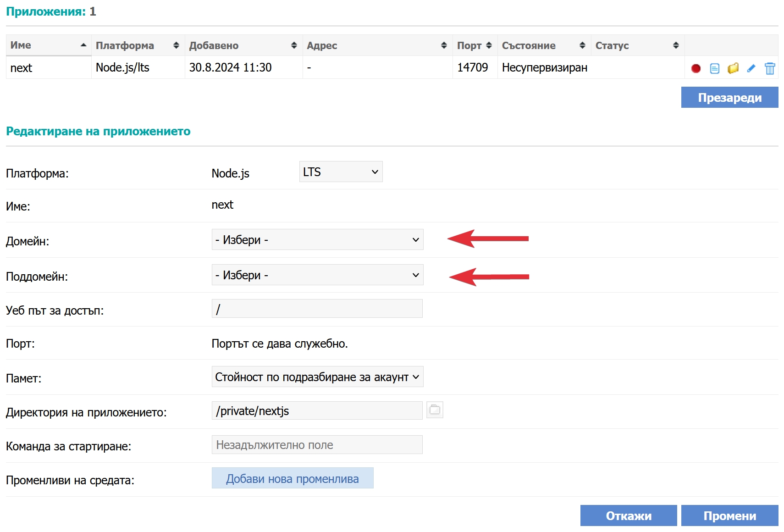Screen dimensions: 784x532
Task: Open the log document icon for next app
Action: click(x=714, y=68)
